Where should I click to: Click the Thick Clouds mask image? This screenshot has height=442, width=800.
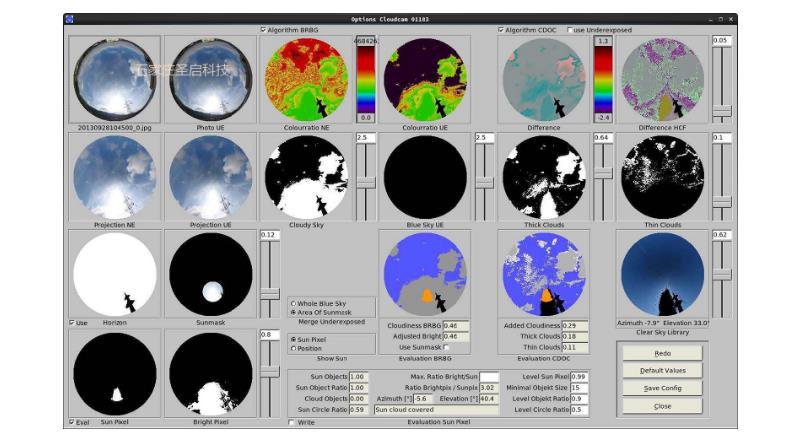[x=544, y=177]
